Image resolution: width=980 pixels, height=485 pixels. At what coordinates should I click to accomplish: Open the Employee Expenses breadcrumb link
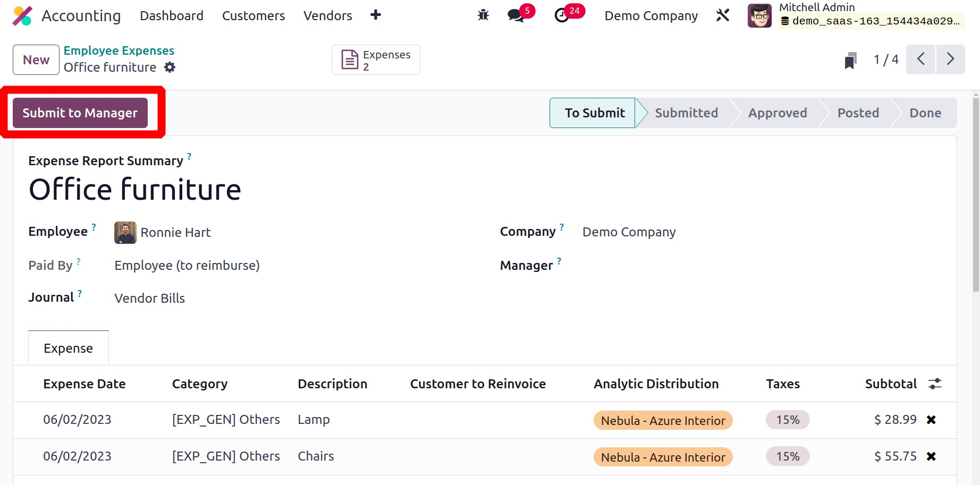click(x=119, y=50)
